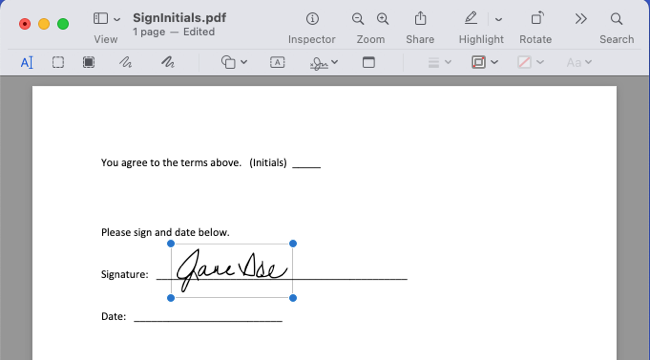
Task: Open the Share menu
Action: (x=420, y=18)
